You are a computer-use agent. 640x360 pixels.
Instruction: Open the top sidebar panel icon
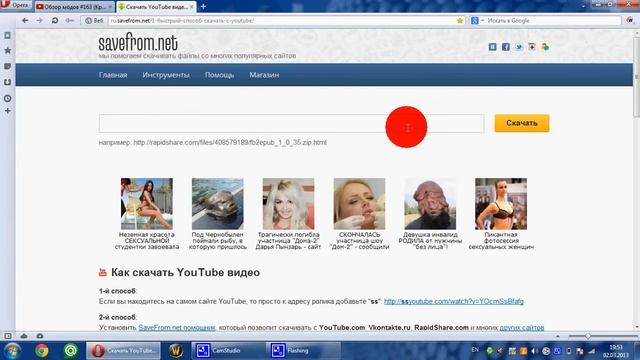click(7, 36)
